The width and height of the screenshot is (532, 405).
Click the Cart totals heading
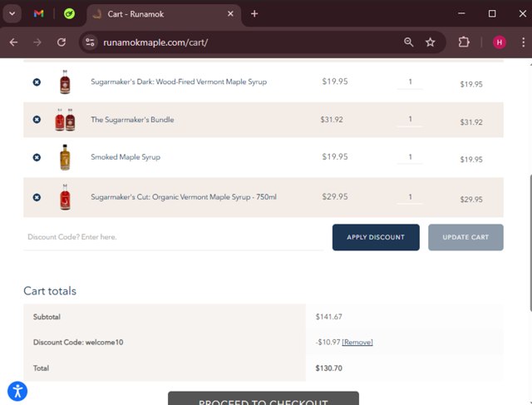pyautogui.click(x=50, y=291)
